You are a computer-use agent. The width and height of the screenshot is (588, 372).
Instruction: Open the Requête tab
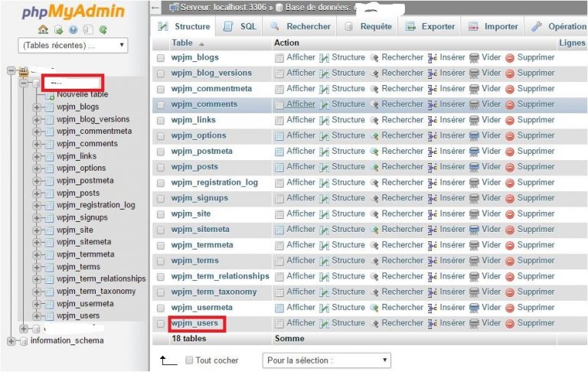click(x=368, y=27)
